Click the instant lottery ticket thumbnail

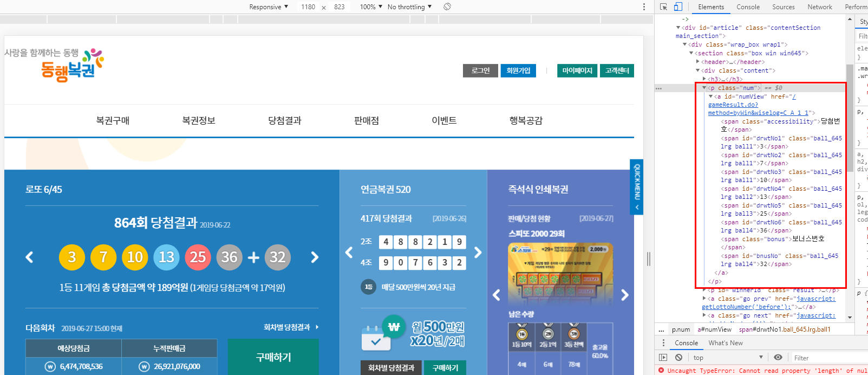(560, 273)
